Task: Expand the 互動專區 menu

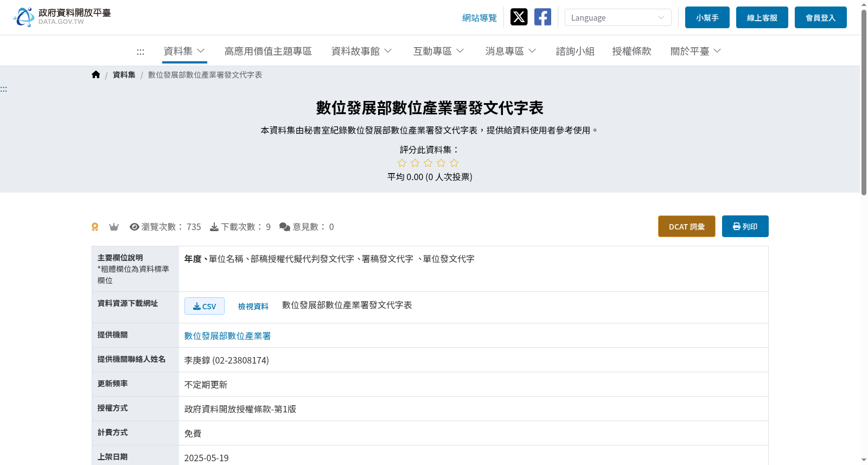Action: (438, 51)
